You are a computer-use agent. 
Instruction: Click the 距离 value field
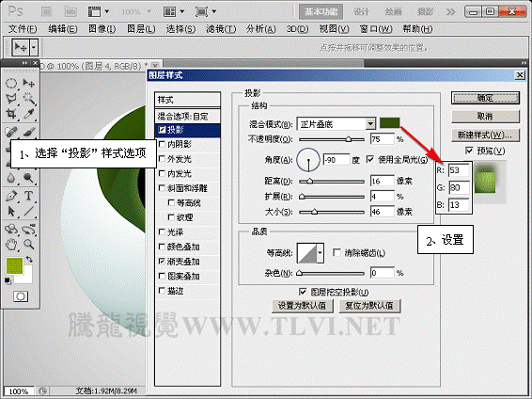pos(382,181)
